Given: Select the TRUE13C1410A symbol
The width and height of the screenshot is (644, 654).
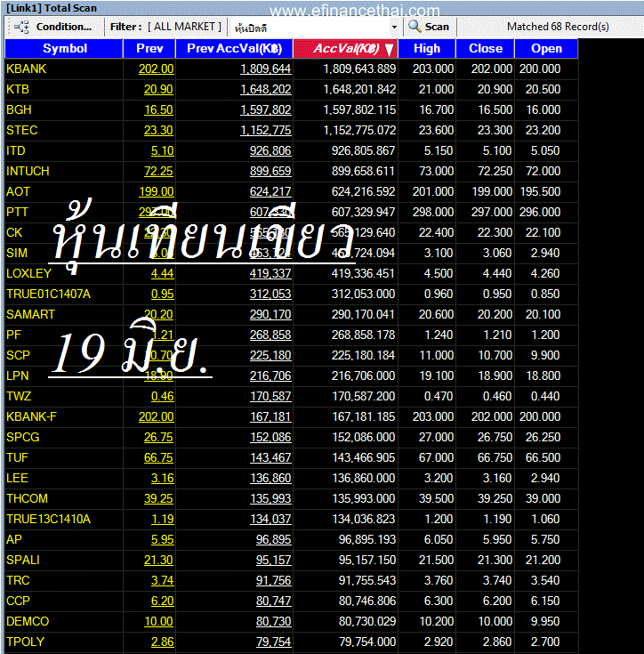Looking at the screenshot, I should click(48, 519).
